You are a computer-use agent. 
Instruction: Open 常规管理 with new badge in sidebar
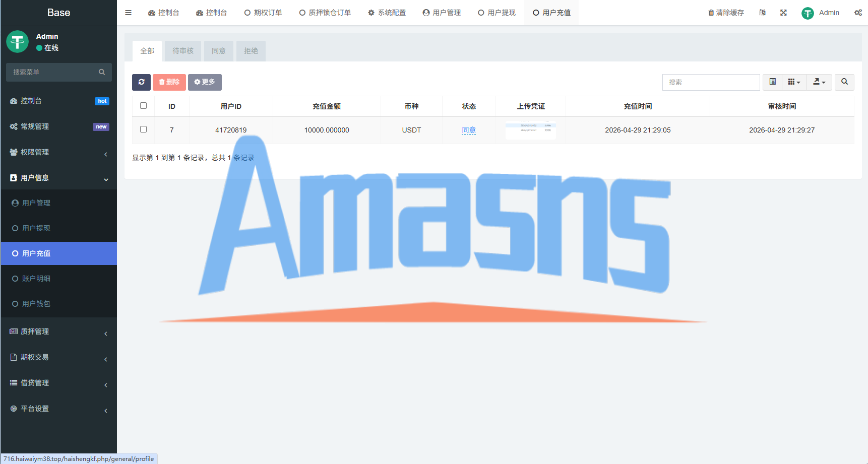[x=59, y=126]
